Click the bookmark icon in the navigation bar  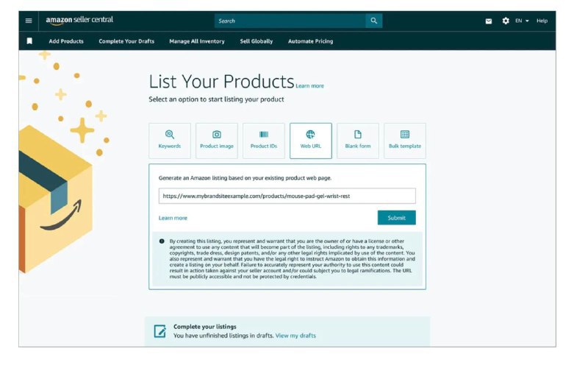tap(29, 41)
